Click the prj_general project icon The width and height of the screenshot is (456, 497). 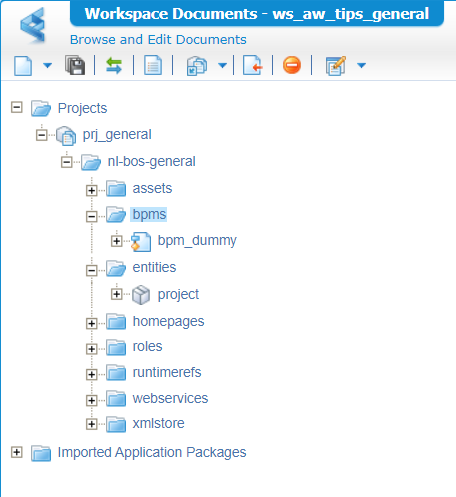pyautogui.click(x=66, y=136)
